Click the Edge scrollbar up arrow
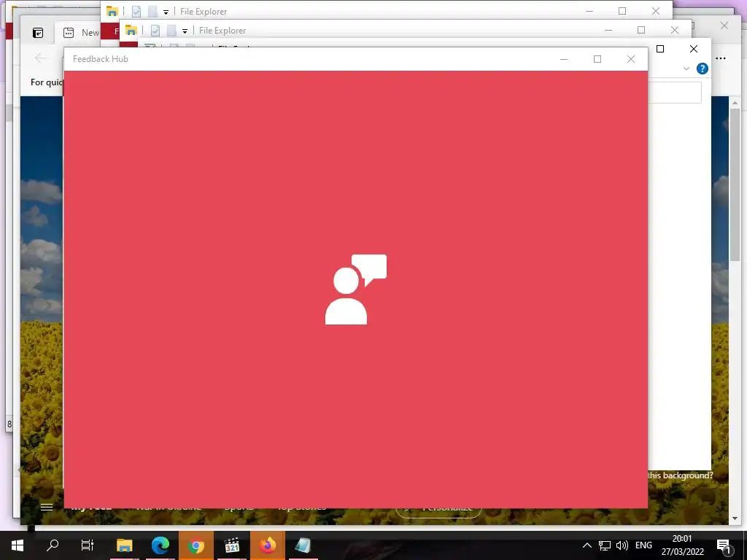The height and width of the screenshot is (560, 747). (x=735, y=103)
